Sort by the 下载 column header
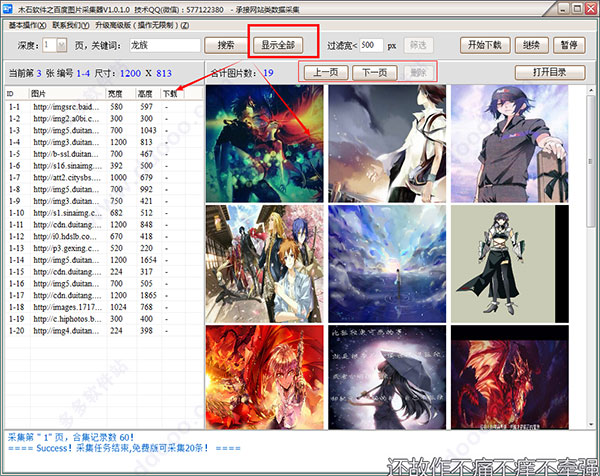Screen dimensions: 600x476 [x=173, y=93]
